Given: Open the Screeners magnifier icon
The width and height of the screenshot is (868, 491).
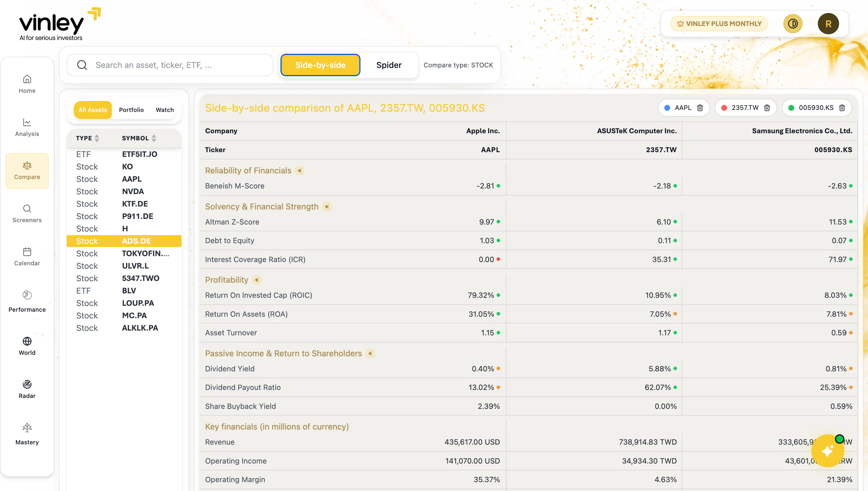Looking at the screenshot, I should (27, 209).
